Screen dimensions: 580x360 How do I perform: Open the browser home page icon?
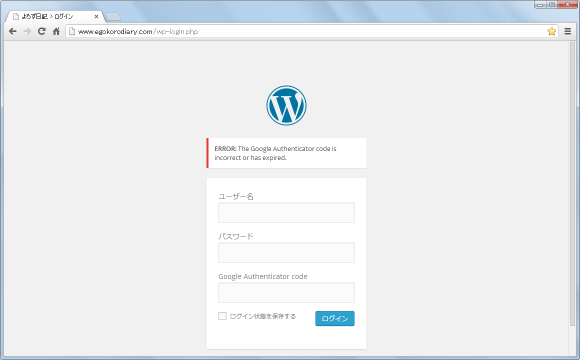pos(56,31)
